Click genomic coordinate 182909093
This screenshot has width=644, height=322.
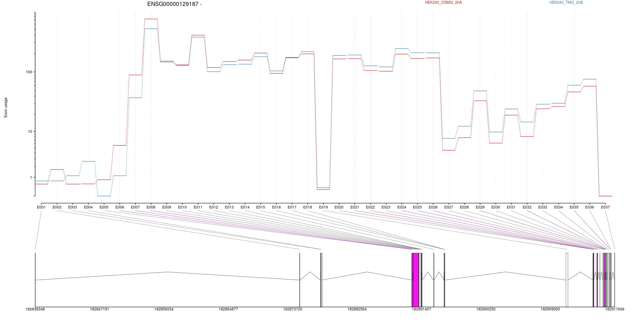tap(550, 309)
